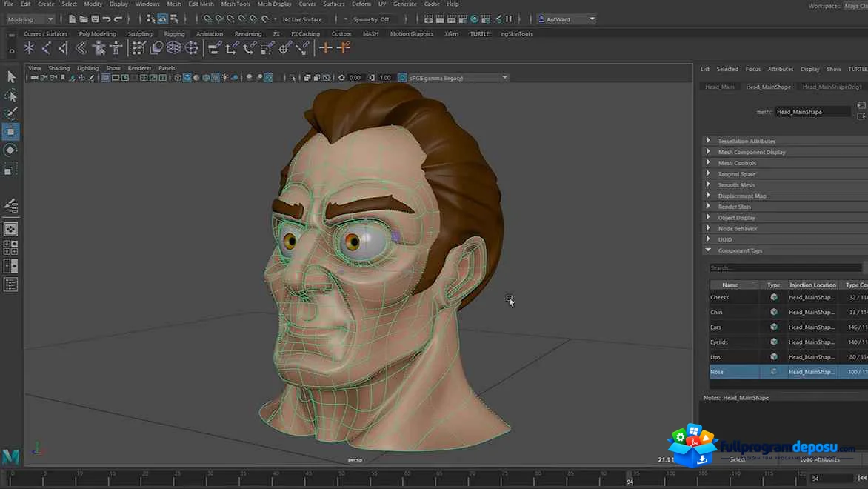This screenshot has height=489, width=868.
Task: Click the New Scene icon
Action: [72, 19]
